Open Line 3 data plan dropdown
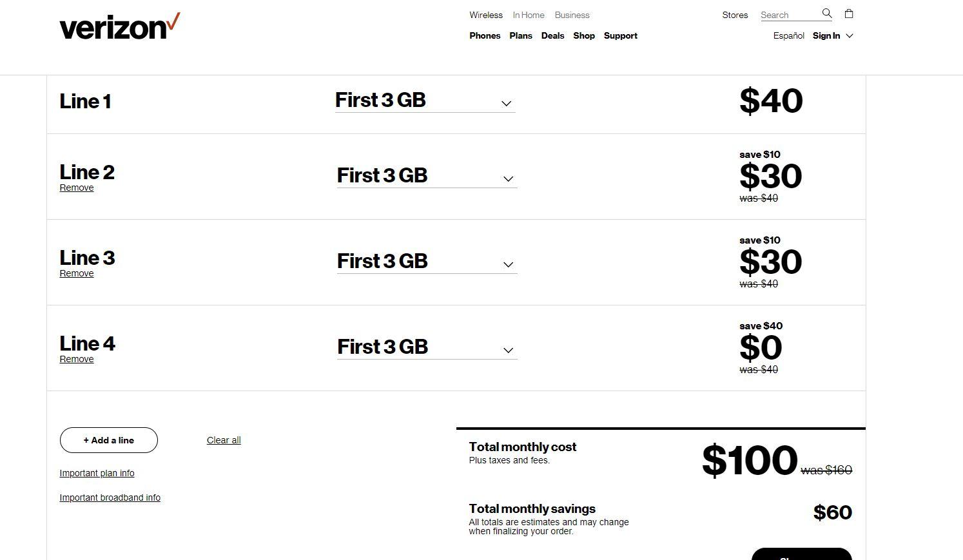Viewport: 963px width, 560px height. [x=427, y=262]
